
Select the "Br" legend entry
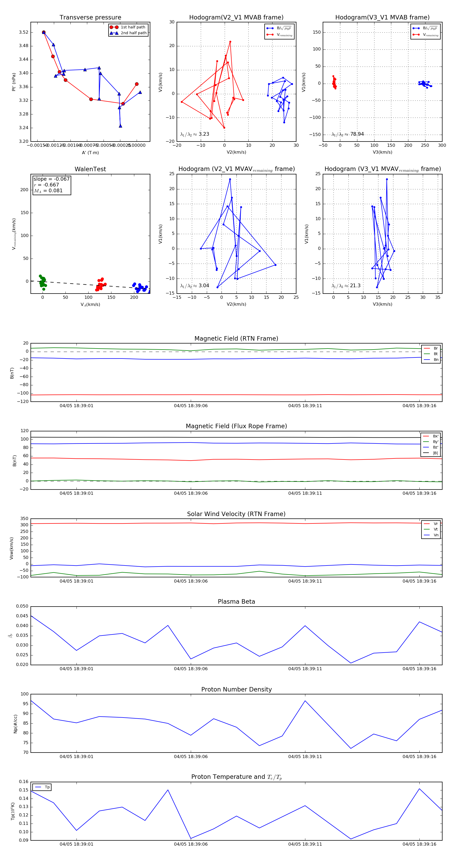[431, 349]
